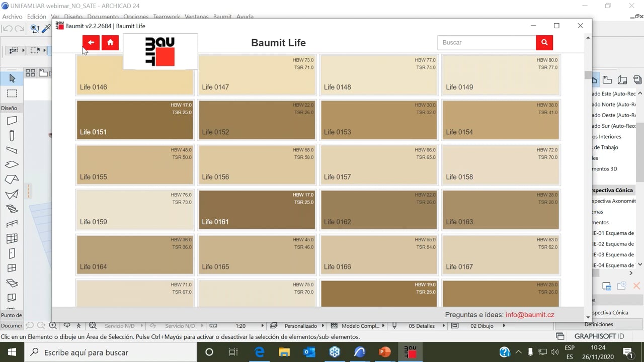Open File Explorer from taskbar
The image size is (644, 362).
(284, 352)
